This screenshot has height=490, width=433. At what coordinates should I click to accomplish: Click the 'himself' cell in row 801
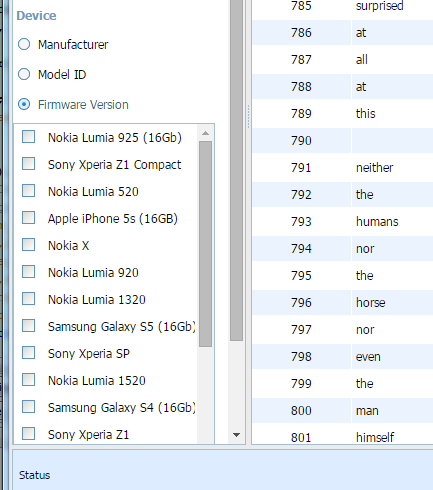pos(392,435)
